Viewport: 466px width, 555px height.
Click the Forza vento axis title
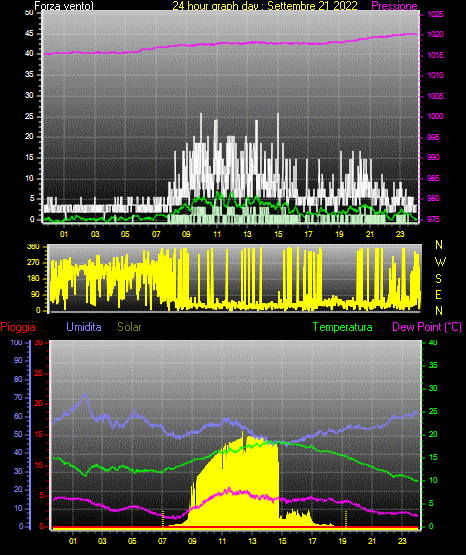point(64,6)
